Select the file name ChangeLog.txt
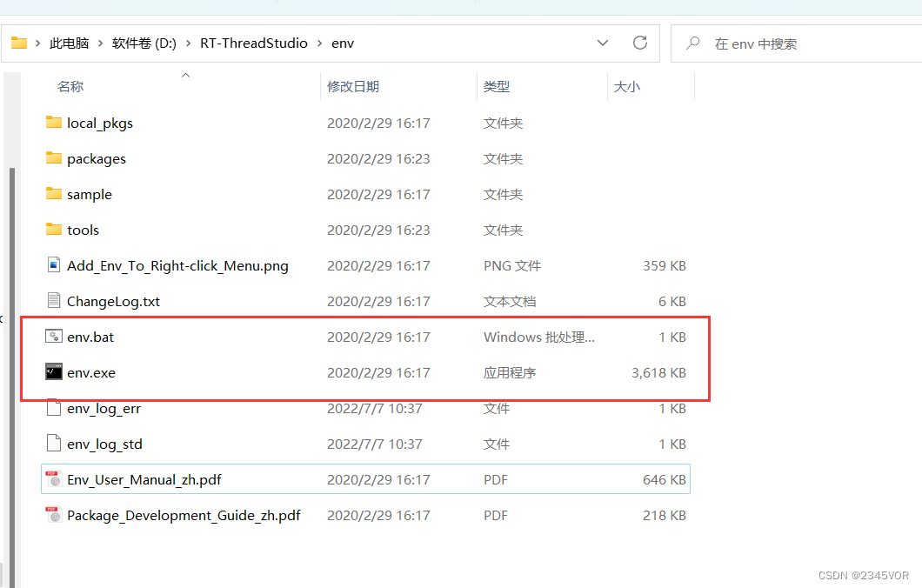 [113, 301]
